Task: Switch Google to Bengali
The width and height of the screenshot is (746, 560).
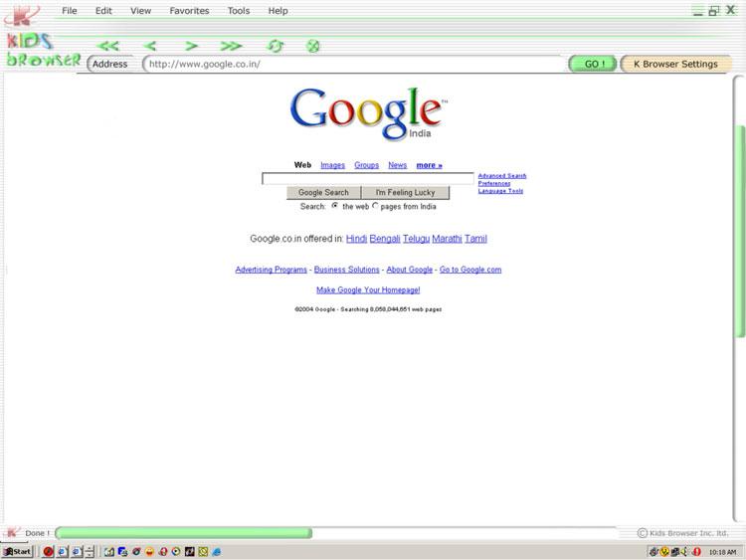Action: click(384, 239)
